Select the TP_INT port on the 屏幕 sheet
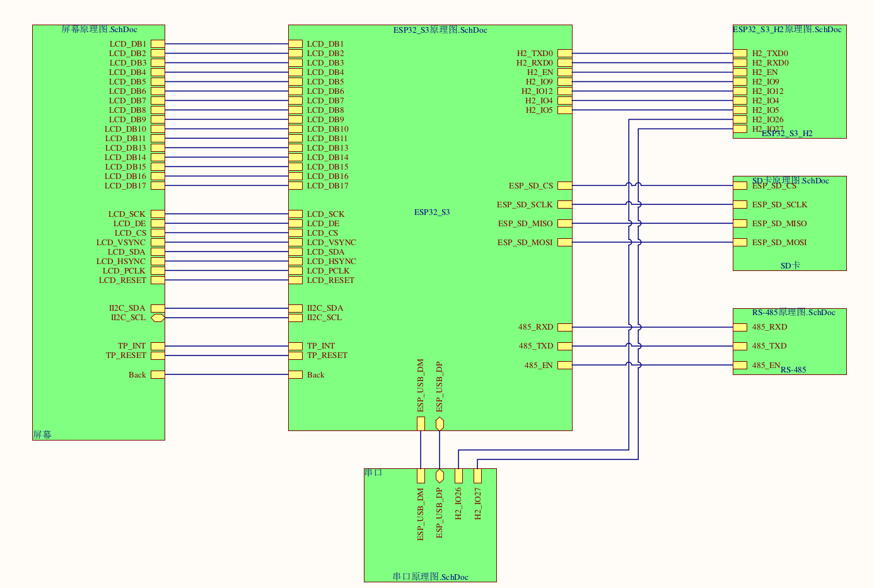Screen dimensions: 874x588 click(158, 346)
